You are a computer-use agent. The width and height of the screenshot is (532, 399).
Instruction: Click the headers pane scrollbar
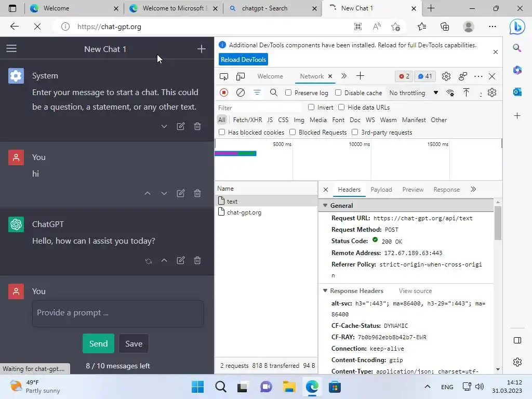pyautogui.click(x=498, y=223)
